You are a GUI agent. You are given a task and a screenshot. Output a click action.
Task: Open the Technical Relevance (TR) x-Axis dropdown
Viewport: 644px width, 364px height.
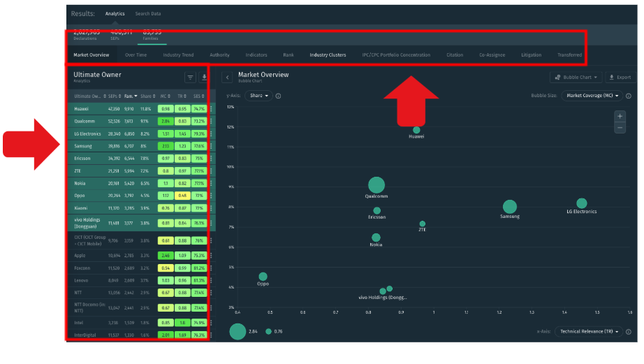(589, 332)
